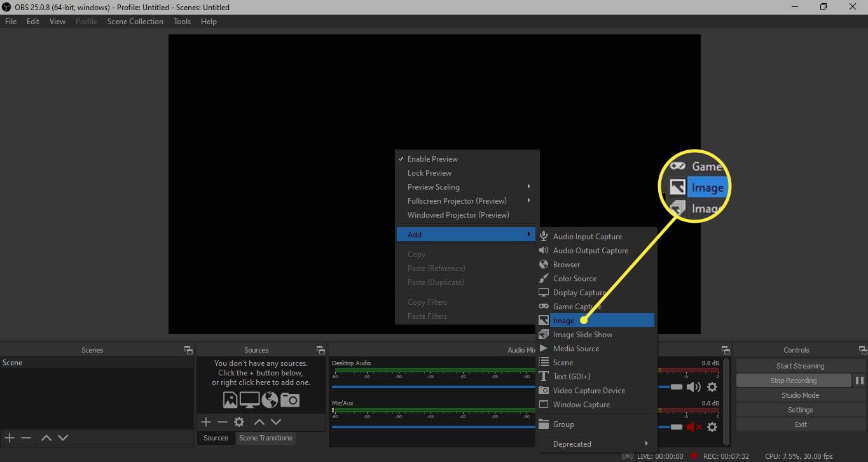Move source up in Sources dock
Screen dimensions: 868x462
pos(259,422)
